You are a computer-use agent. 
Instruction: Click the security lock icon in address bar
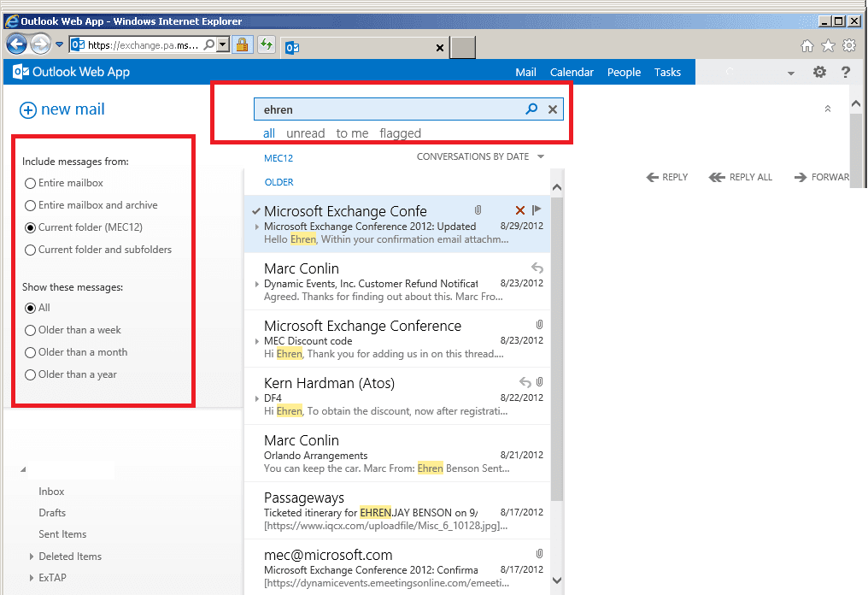(242, 44)
